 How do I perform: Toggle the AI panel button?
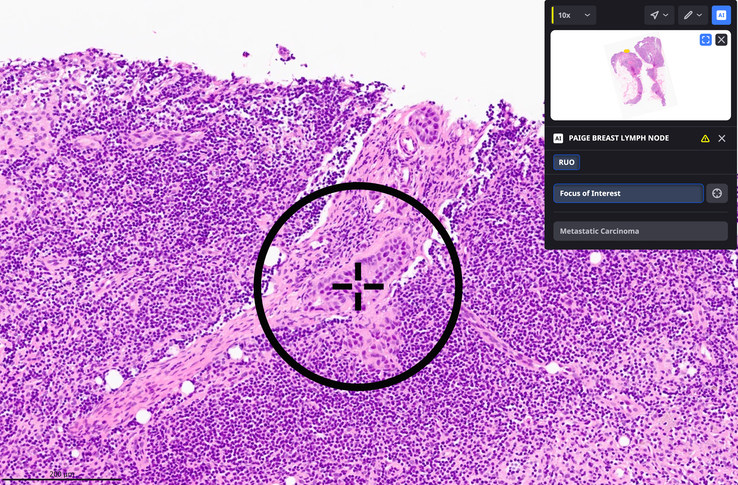click(721, 15)
